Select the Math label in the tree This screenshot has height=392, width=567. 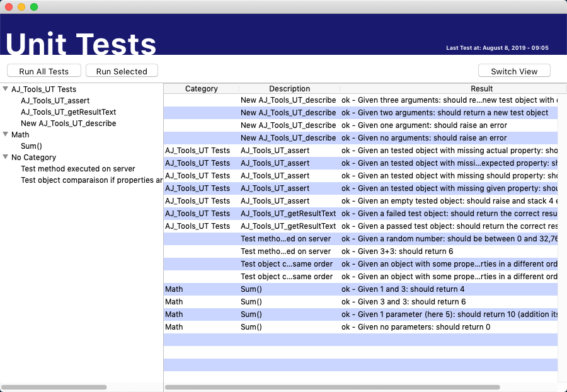point(20,134)
